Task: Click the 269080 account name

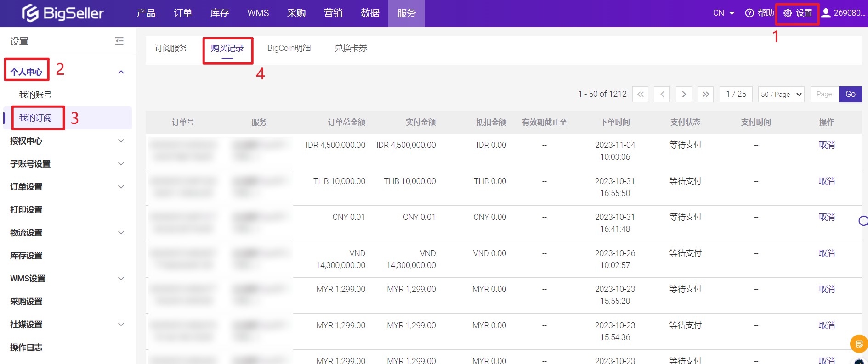Action: coord(849,13)
